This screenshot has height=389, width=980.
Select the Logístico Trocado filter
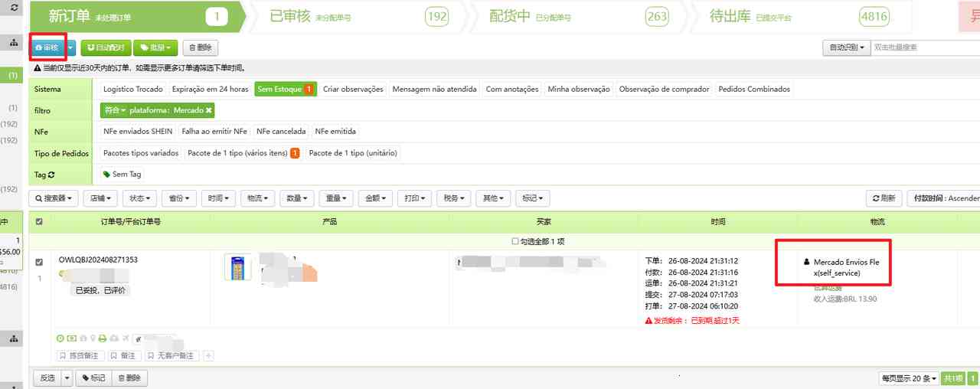coord(133,90)
